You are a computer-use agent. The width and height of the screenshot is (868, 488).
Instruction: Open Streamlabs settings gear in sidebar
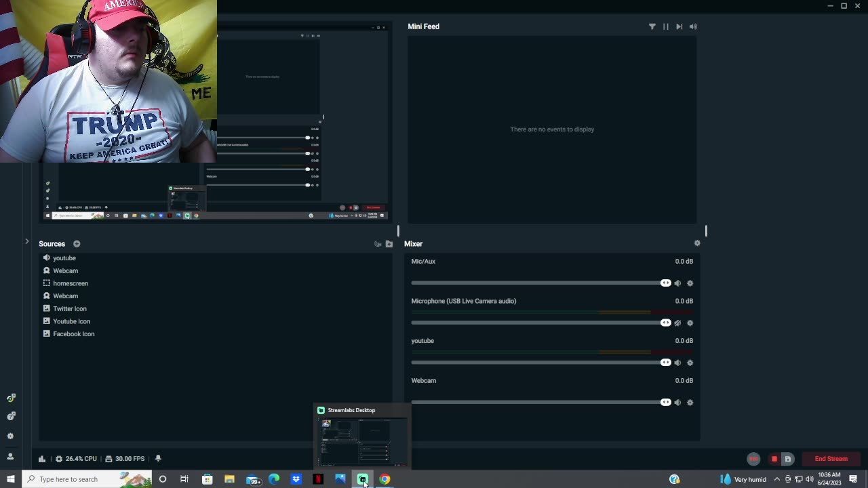[x=10, y=436]
